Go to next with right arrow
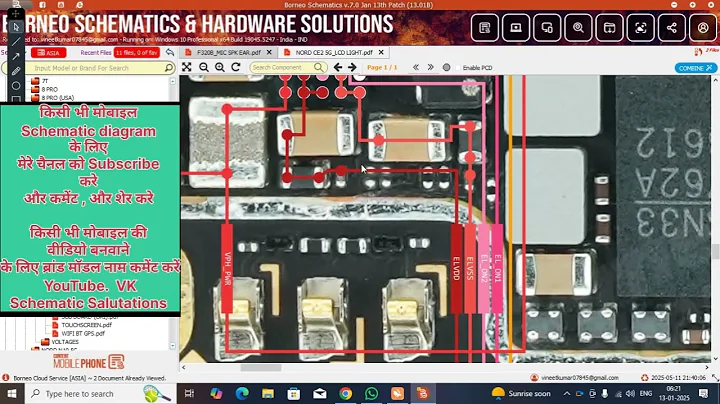The height and width of the screenshot is (404, 720). click(x=352, y=67)
